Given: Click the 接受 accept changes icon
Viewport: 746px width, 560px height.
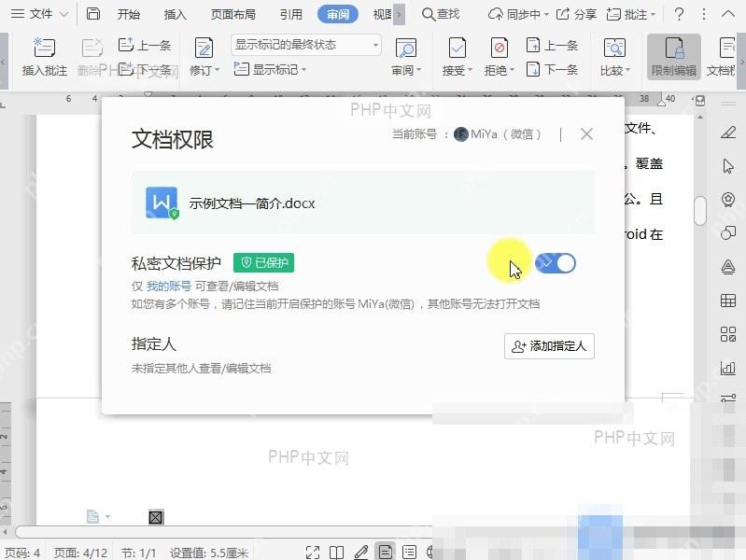Looking at the screenshot, I should pos(457,48).
